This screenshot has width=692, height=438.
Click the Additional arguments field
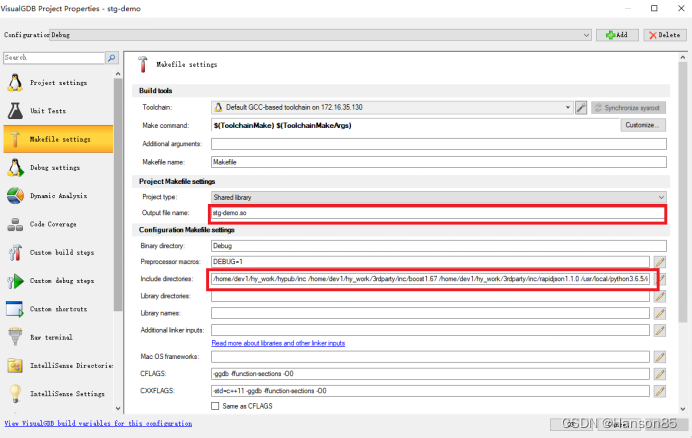pyautogui.click(x=439, y=144)
